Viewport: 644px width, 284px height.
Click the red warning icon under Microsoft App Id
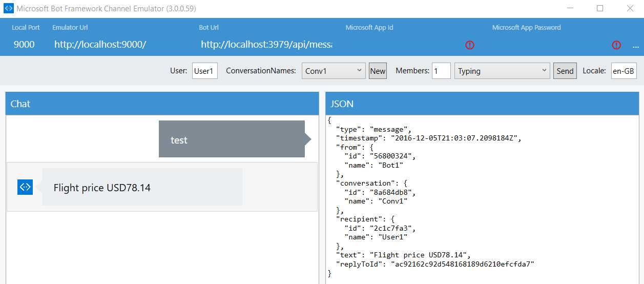470,45
